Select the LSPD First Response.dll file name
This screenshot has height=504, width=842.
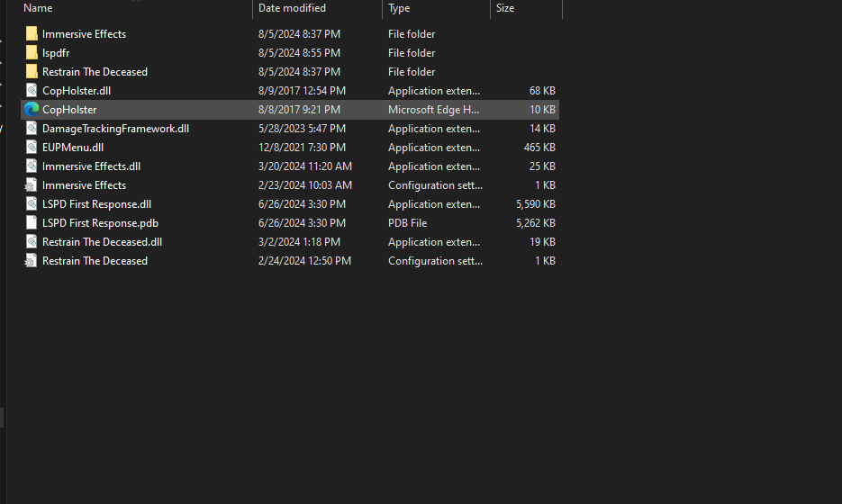click(x=96, y=204)
